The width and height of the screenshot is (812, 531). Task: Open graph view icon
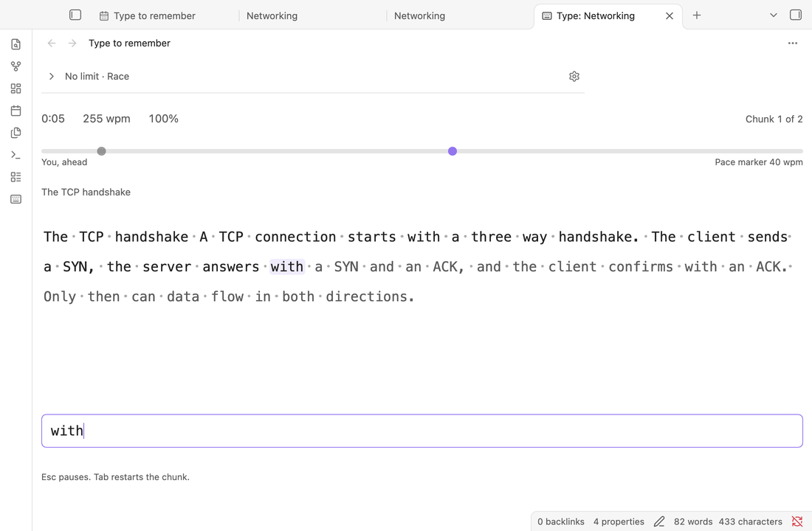[x=16, y=66]
